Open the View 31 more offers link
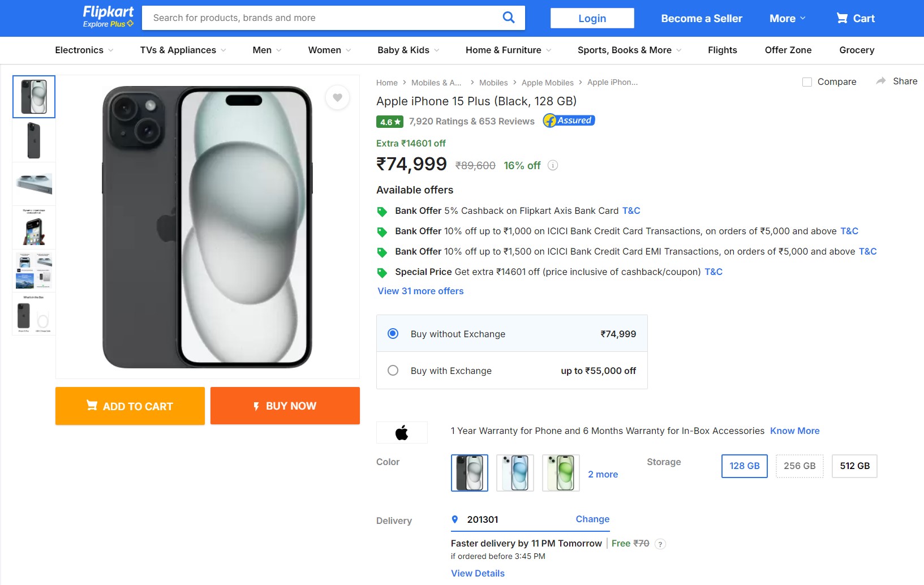 [420, 291]
